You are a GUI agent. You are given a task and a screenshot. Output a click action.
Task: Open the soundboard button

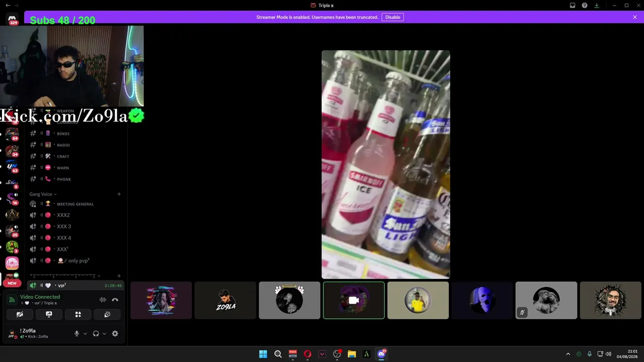(107, 314)
